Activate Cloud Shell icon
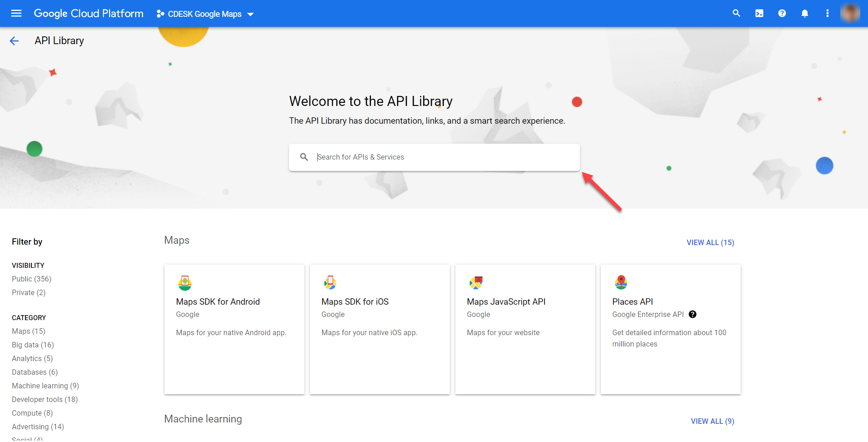The width and height of the screenshot is (868, 442). pos(759,13)
